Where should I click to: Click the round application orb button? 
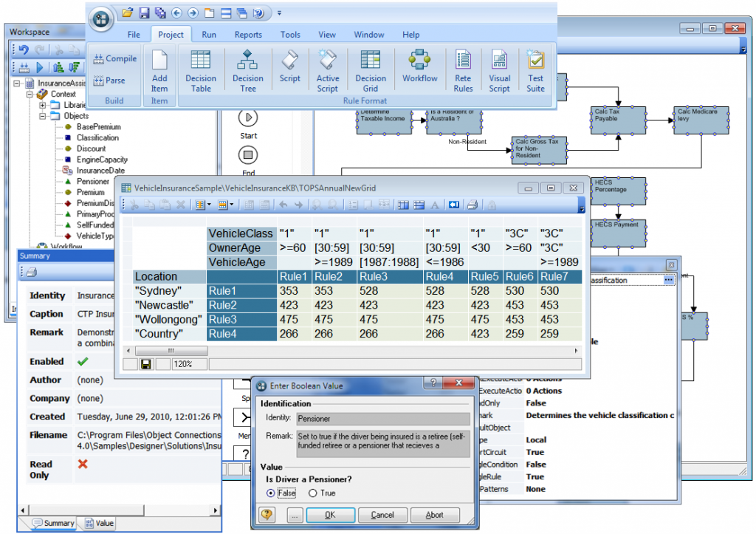pyautogui.click(x=101, y=20)
